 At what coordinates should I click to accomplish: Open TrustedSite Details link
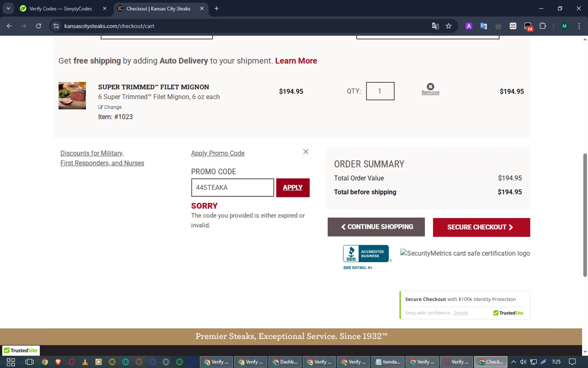tap(461, 313)
